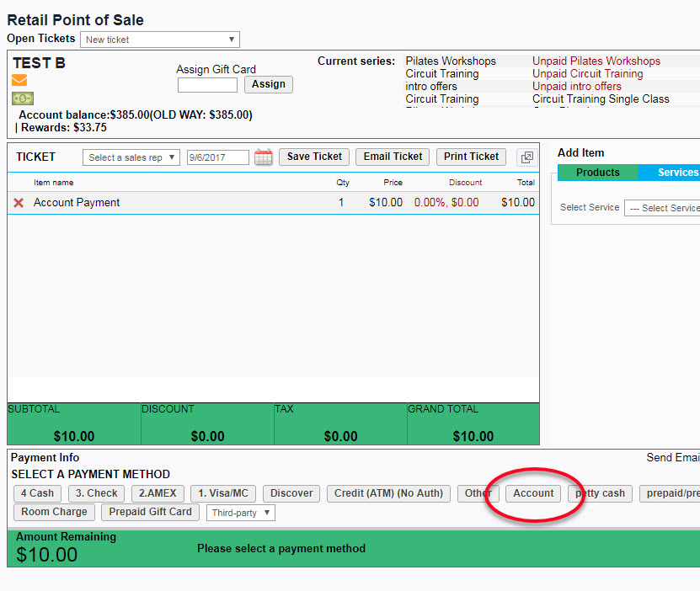The height and width of the screenshot is (591, 700).
Task: Select Account as payment method
Action: tap(533, 493)
